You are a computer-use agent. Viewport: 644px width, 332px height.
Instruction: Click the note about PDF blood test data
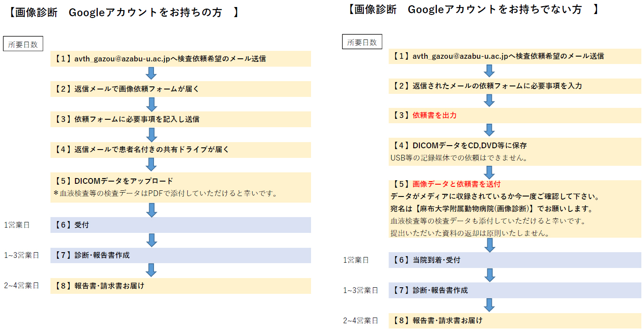pos(165,193)
